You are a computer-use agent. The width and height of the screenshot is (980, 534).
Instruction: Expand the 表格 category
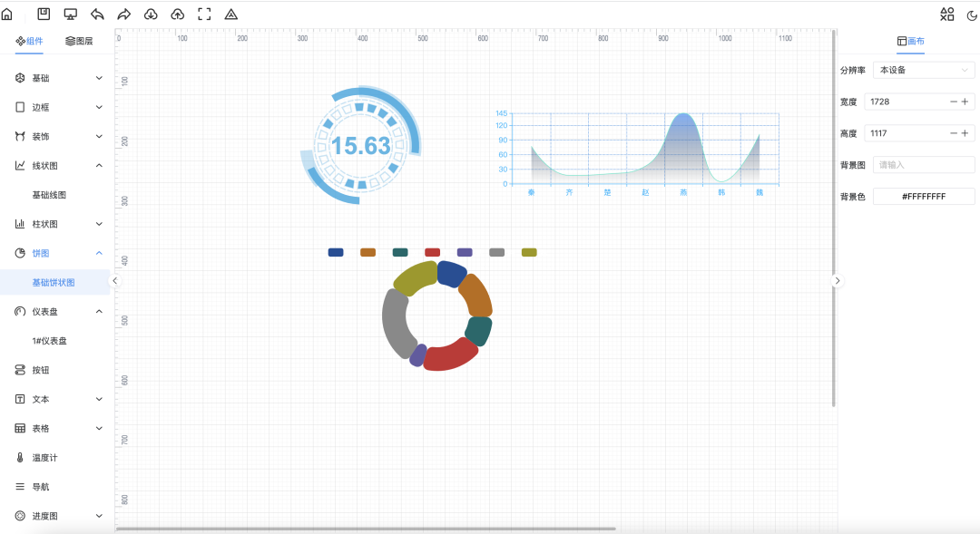(x=58, y=428)
